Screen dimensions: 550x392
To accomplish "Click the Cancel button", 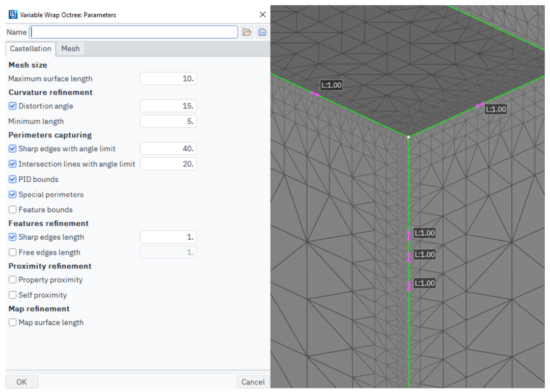I will click(x=253, y=382).
